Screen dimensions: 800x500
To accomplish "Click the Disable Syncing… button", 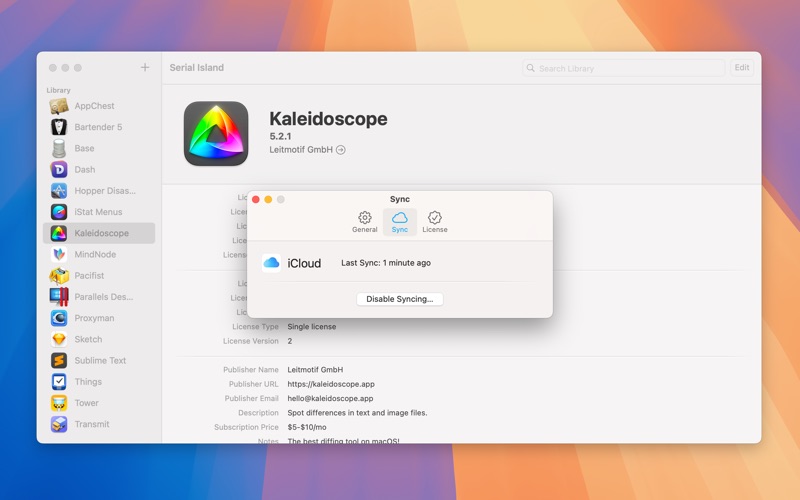I will [x=399, y=299].
